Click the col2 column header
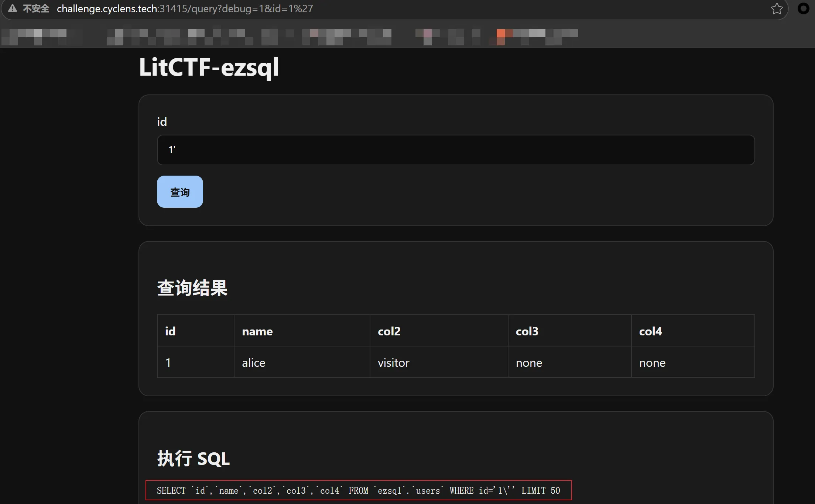Viewport: 815px width, 504px height. coord(439,331)
